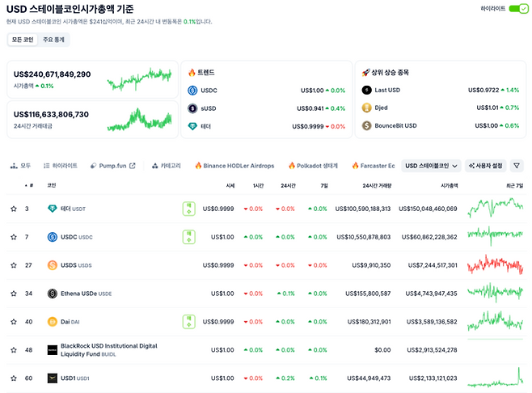Open the 테더 row 7-day chart

point(495,208)
